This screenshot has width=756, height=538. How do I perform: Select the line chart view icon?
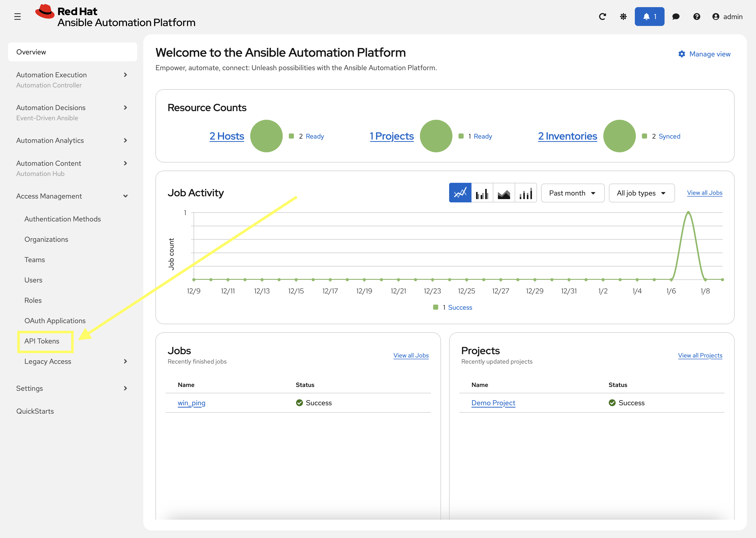click(x=460, y=193)
